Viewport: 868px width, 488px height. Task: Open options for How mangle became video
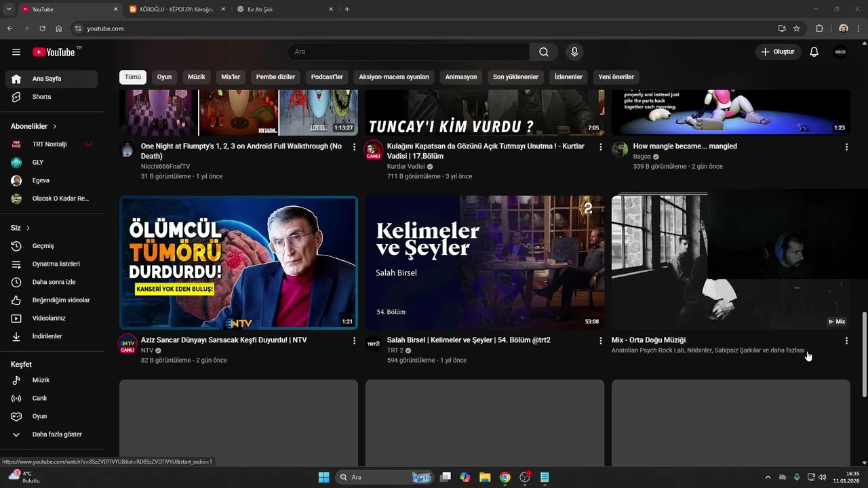846,146
